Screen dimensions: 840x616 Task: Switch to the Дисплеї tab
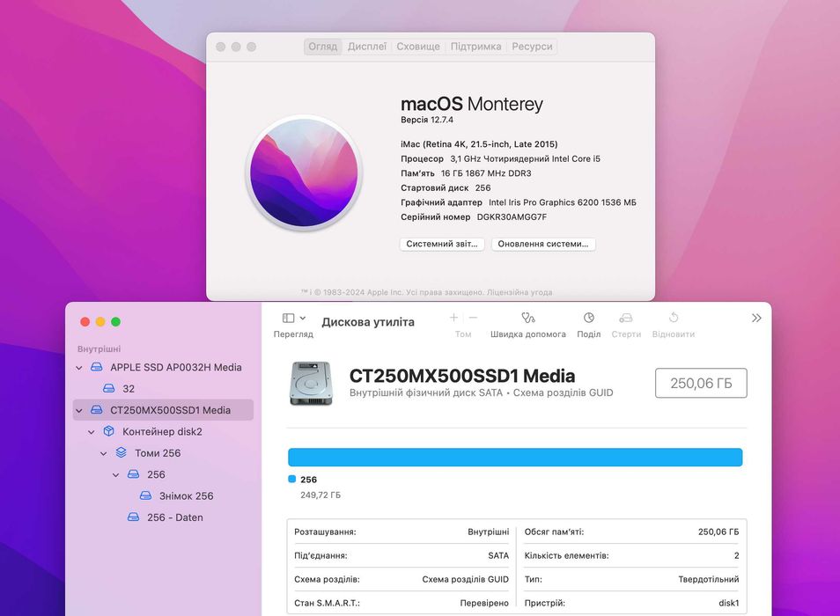[x=367, y=47]
